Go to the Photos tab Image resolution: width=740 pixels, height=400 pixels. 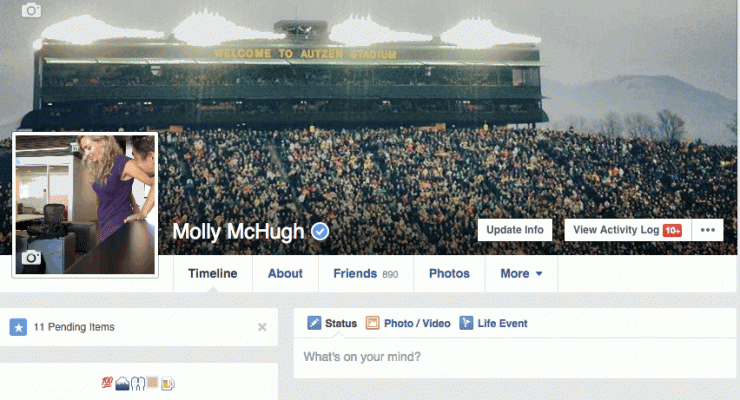(449, 274)
